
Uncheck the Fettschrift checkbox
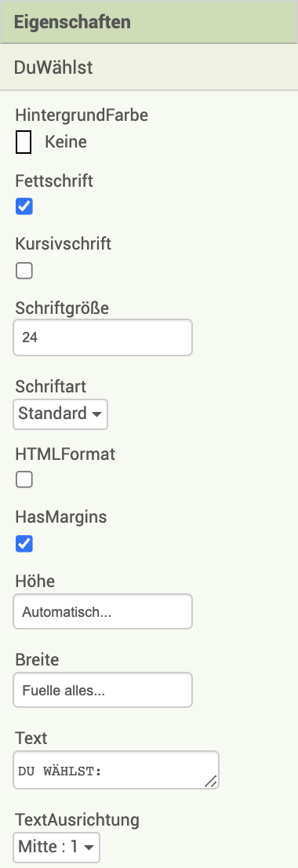[x=24, y=206]
